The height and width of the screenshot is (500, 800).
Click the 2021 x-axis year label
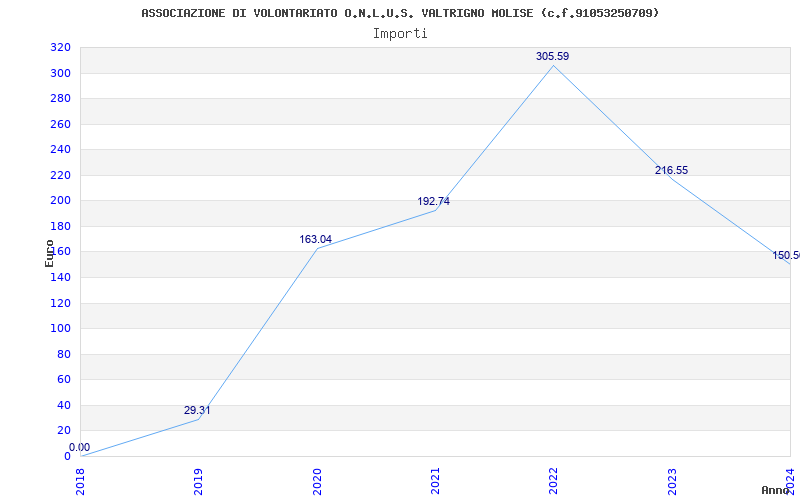click(435, 482)
